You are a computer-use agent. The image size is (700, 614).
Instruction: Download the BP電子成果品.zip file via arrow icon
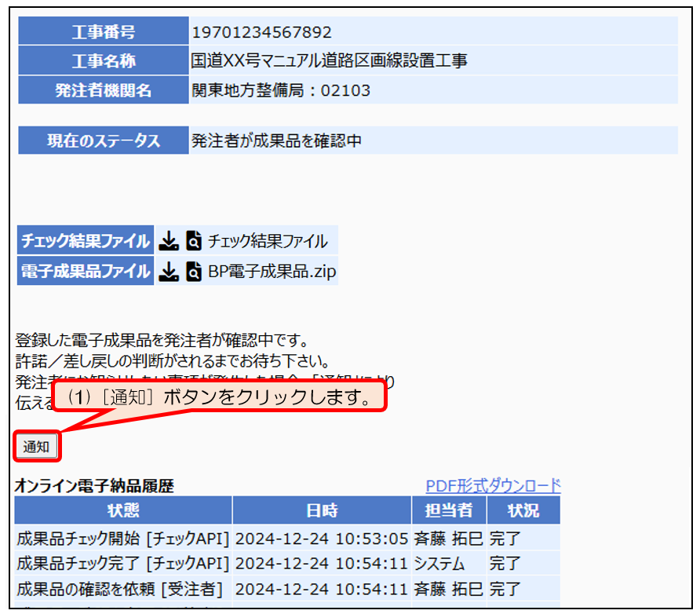[x=169, y=272]
